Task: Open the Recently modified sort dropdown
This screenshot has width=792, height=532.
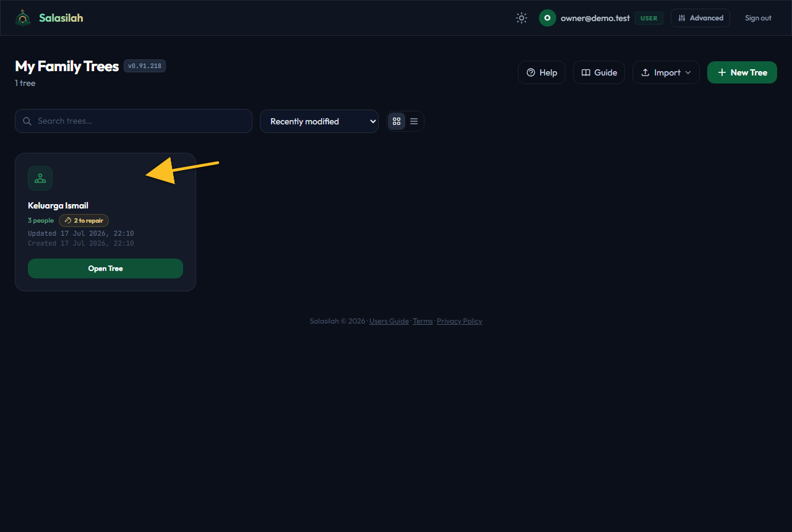Action: click(x=319, y=121)
